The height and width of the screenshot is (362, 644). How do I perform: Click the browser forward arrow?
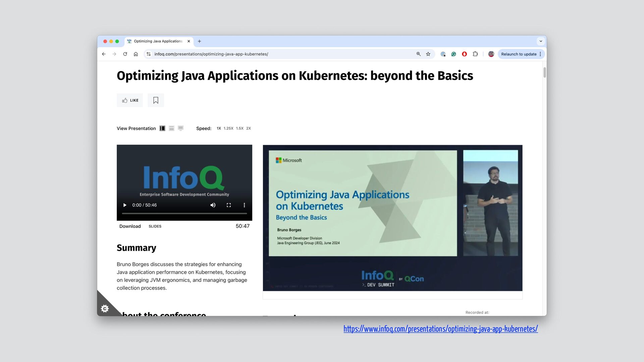(114, 54)
